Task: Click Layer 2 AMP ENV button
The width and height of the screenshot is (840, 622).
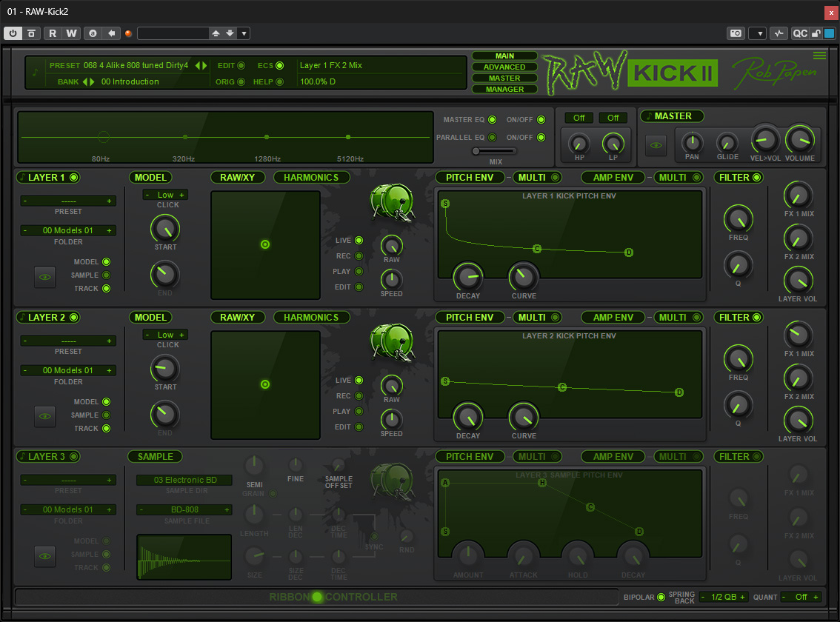Action: (613, 317)
